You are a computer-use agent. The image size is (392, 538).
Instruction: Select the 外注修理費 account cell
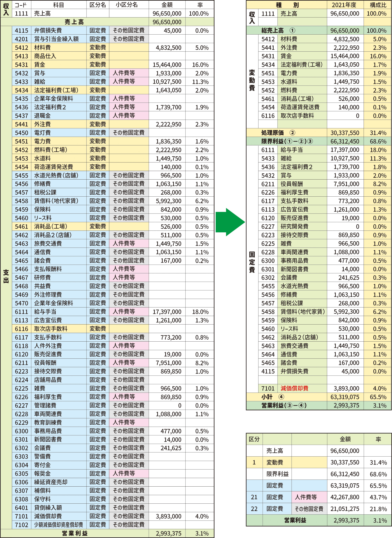click(59, 295)
